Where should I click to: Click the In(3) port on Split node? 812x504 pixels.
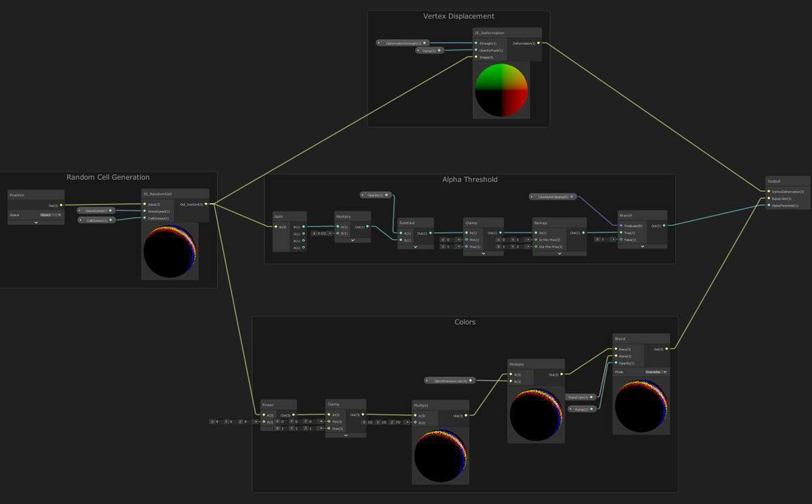coord(276,227)
